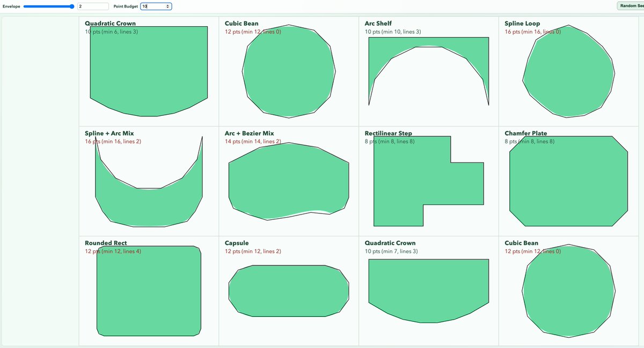Increase Point Budget with the up stepper

168,4
